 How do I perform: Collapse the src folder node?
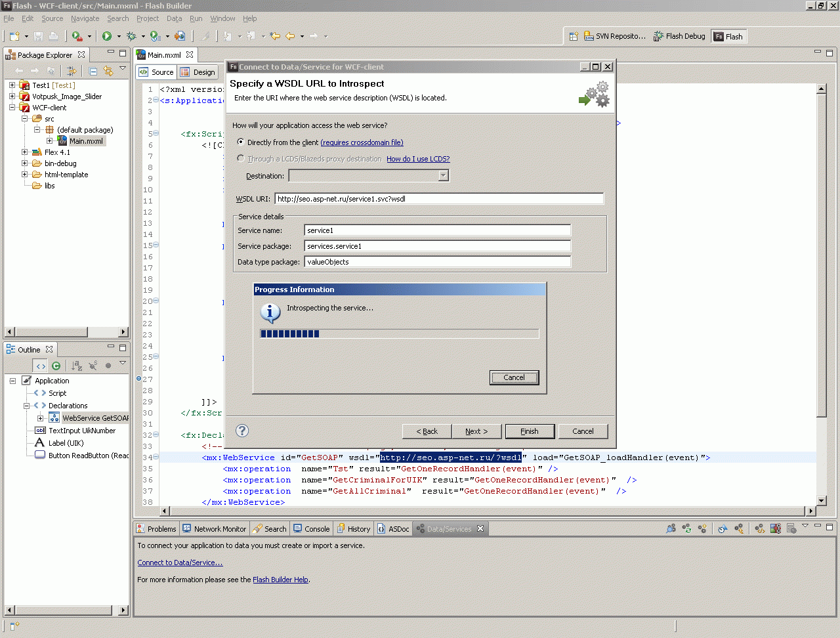coord(24,119)
